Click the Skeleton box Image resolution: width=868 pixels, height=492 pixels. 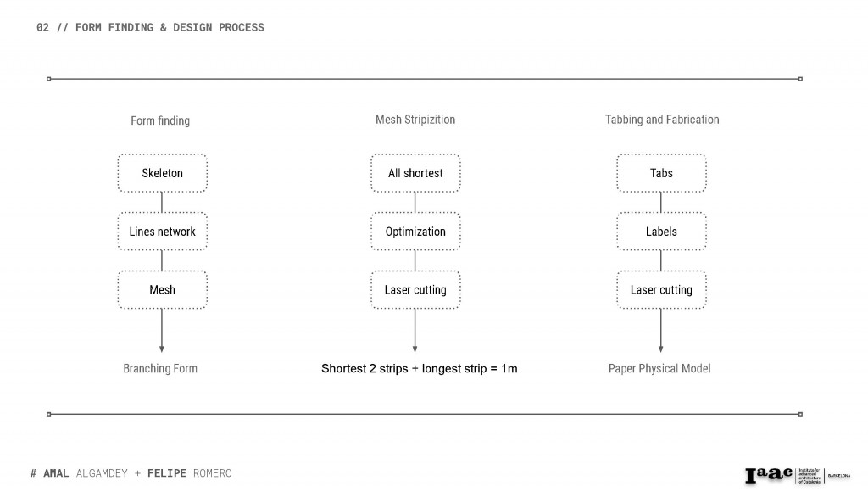click(162, 173)
